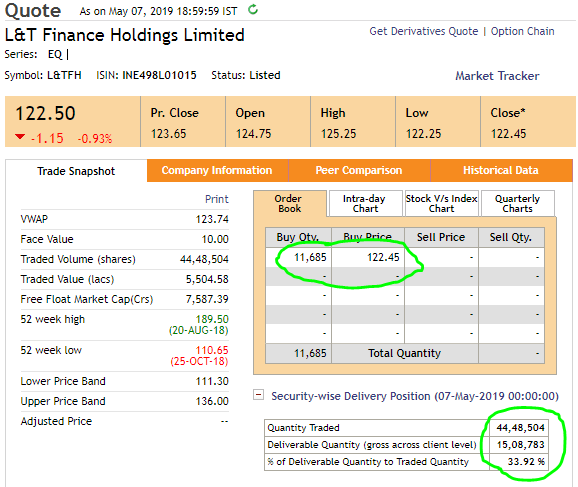Click the 52 week low date 25-OCT-18

tap(199, 361)
